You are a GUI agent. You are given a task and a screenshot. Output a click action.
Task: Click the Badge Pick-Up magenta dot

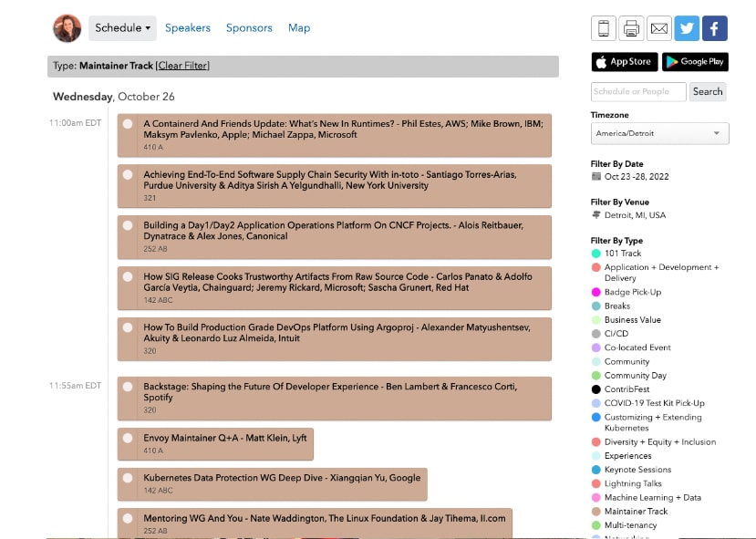click(x=595, y=292)
